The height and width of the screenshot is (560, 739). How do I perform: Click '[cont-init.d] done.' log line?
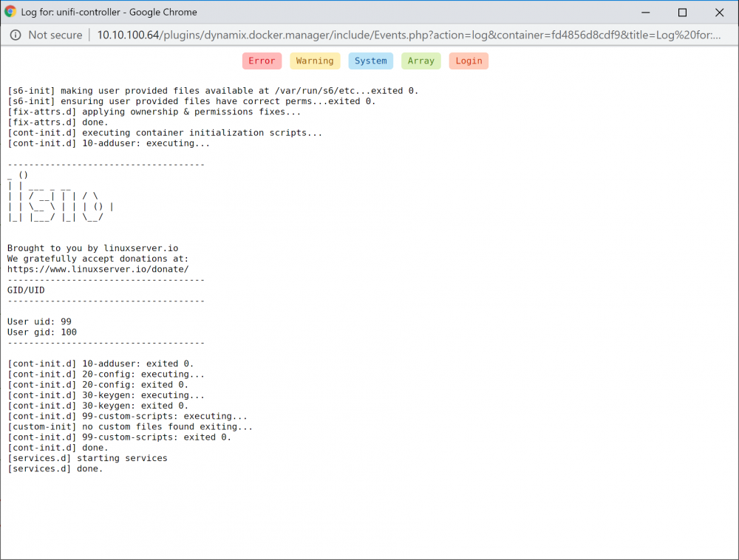pyautogui.click(x=58, y=448)
